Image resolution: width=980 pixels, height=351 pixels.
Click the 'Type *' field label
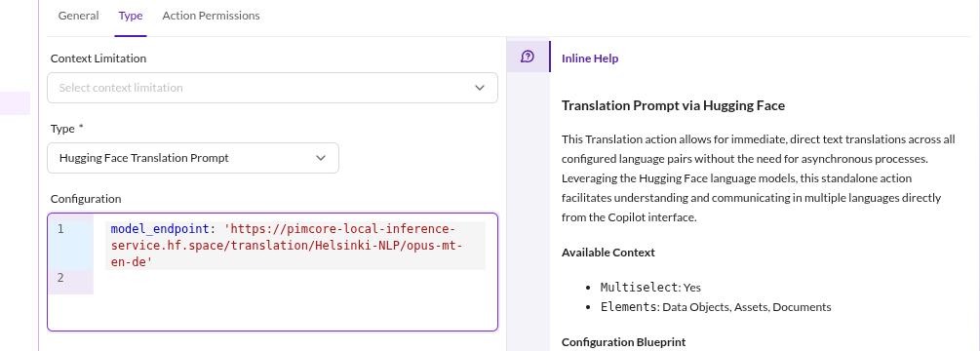[67, 129]
